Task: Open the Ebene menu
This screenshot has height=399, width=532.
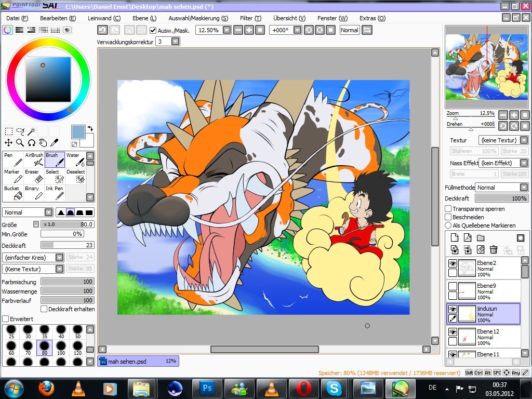Action: [x=144, y=18]
